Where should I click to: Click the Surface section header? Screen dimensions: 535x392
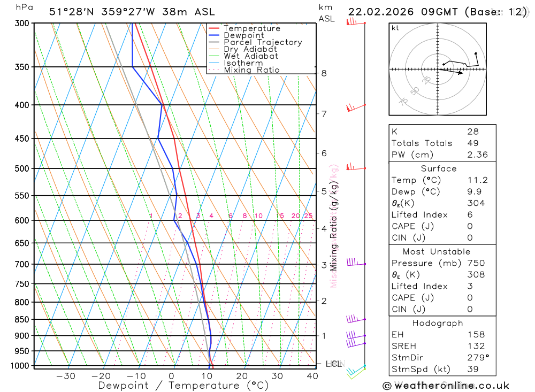coord(439,169)
